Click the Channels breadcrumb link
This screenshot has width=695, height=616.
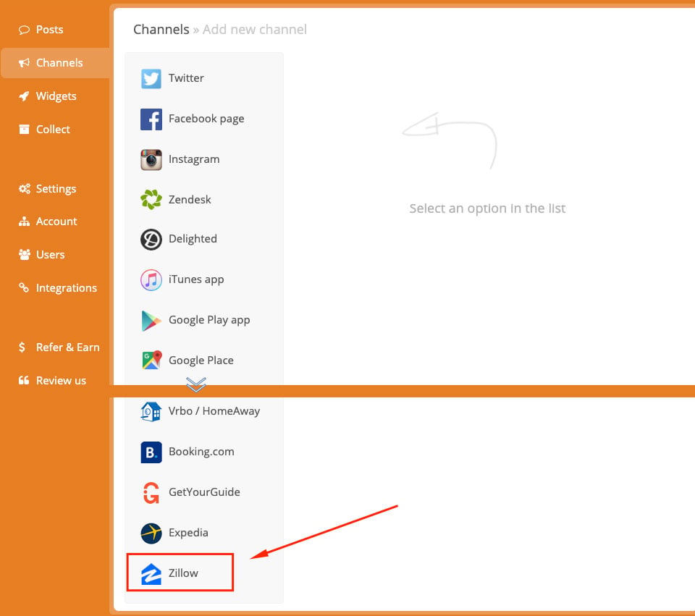[161, 29]
